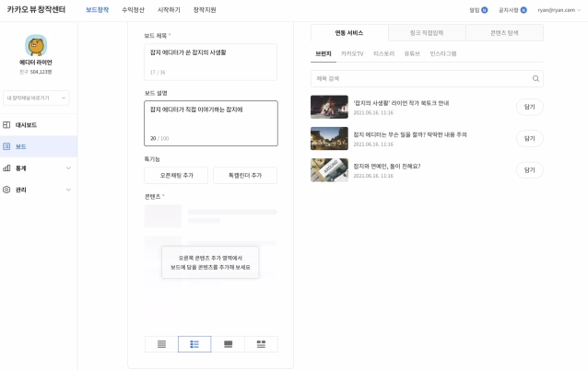Click the 보드 제목 input field
The image size is (588, 370).
pyautogui.click(x=211, y=63)
